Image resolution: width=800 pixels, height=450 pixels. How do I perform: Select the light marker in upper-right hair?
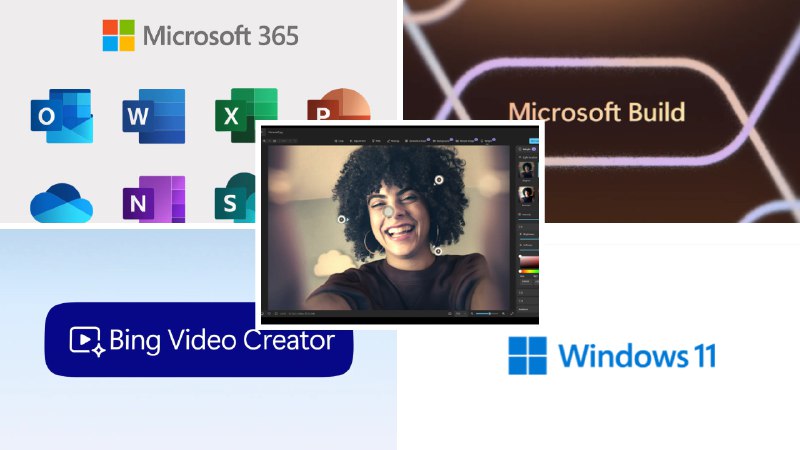click(439, 180)
